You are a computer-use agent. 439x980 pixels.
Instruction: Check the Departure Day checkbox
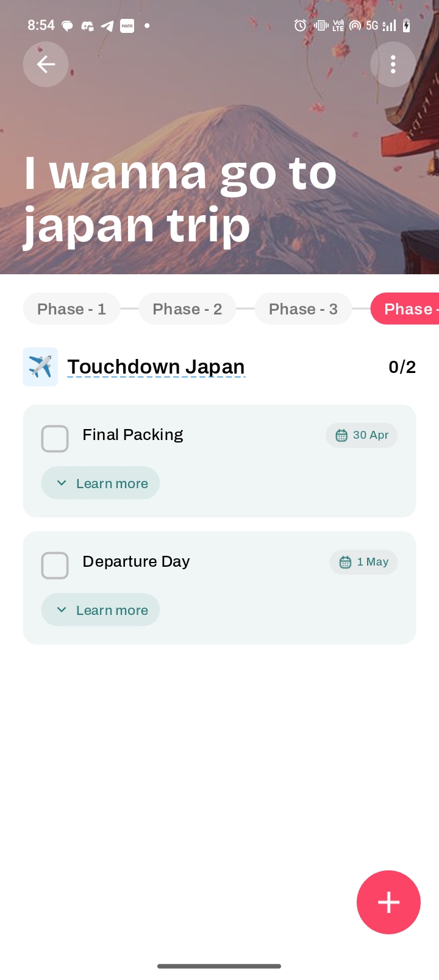(x=55, y=566)
